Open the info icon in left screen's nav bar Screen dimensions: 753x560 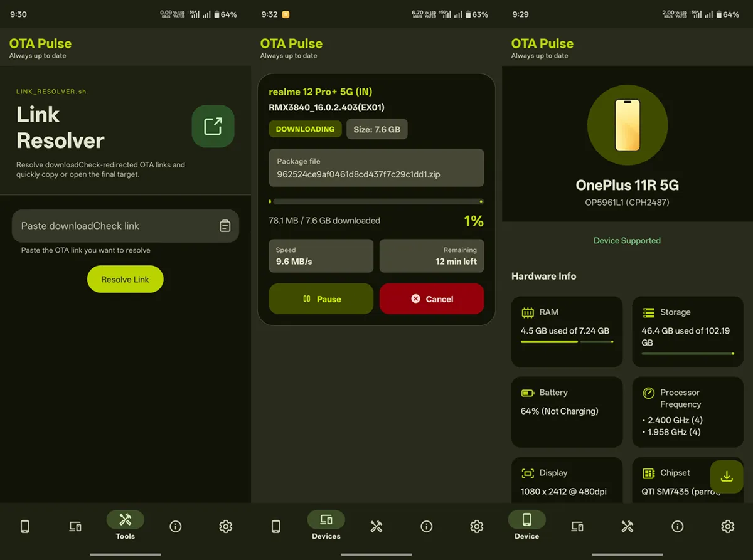coord(176,526)
